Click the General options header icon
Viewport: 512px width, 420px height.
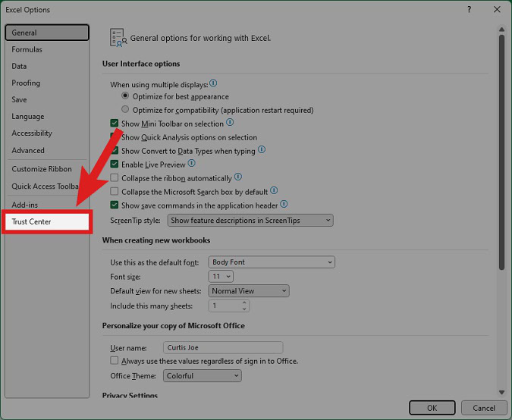click(118, 38)
